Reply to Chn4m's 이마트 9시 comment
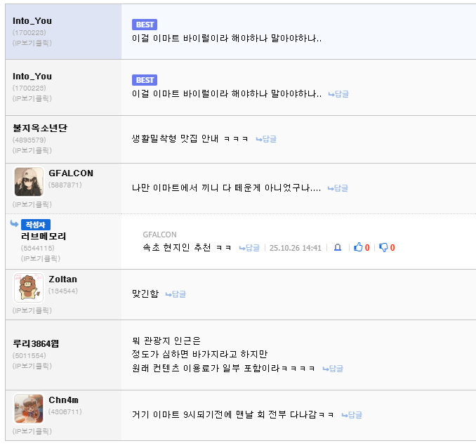 352,415
